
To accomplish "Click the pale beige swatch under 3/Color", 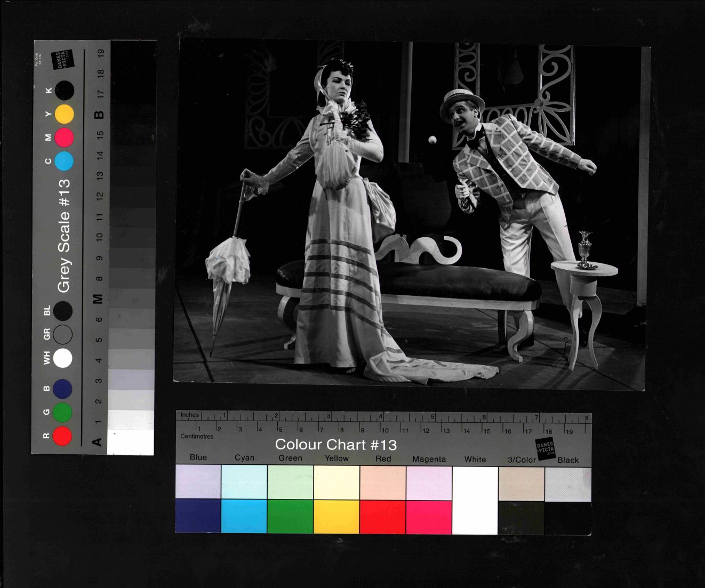I will point(521,484).
